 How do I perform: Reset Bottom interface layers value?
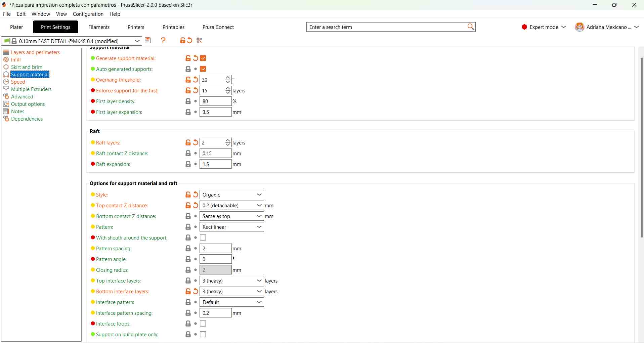click(x=196, y=292)
